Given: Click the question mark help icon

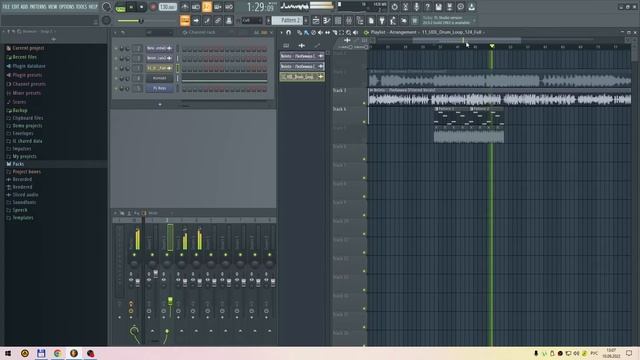Looking at the screenshot, I should pos(427,7).
